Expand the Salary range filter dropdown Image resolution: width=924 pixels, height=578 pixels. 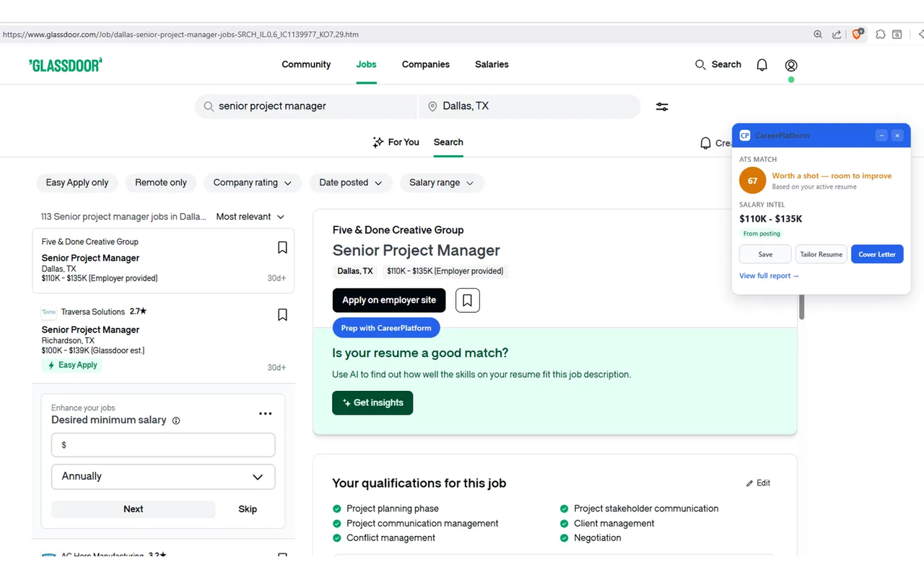pos(442,183)
